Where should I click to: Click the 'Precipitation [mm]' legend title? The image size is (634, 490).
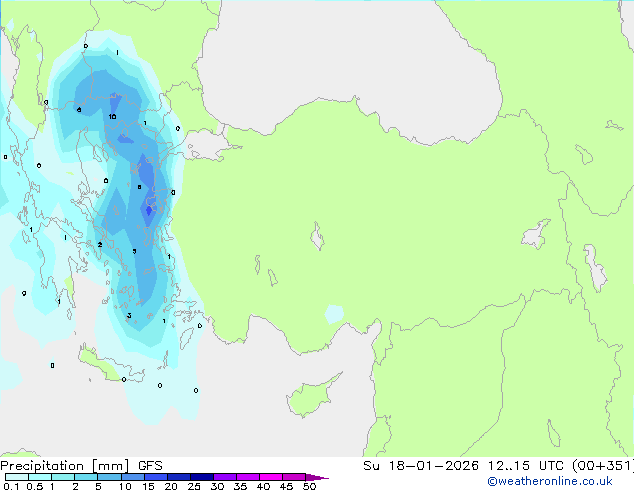(x=65, y=466)
